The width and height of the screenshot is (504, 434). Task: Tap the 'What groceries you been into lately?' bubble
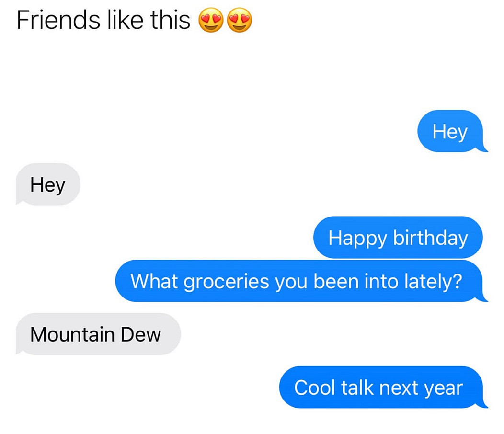[x=301, y=281]
